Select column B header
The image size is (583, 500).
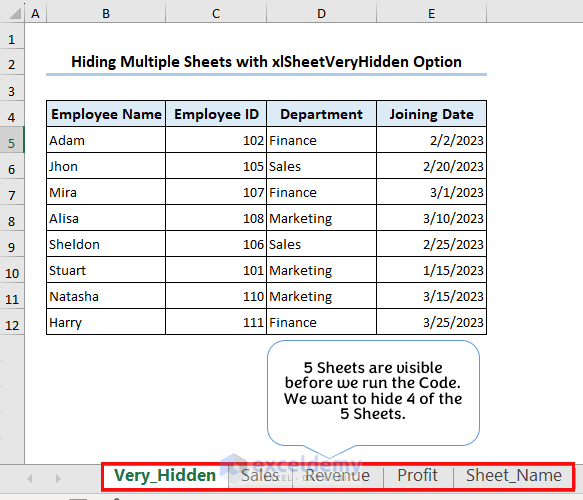pos(106,14)
